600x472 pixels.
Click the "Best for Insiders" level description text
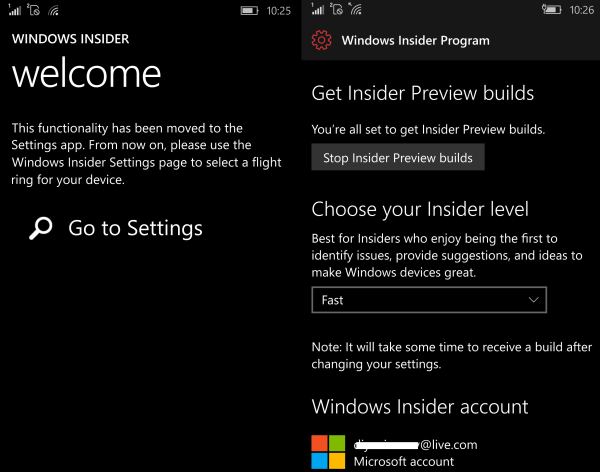[447, 256]
